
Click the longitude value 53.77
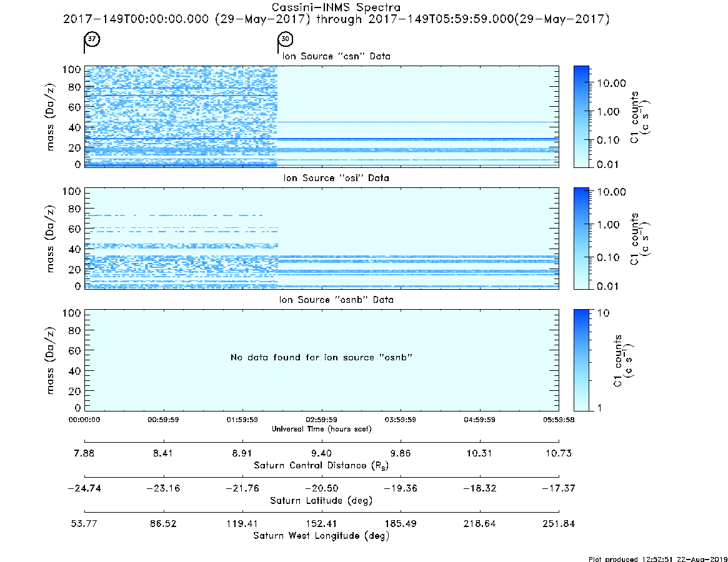(84, 524)
